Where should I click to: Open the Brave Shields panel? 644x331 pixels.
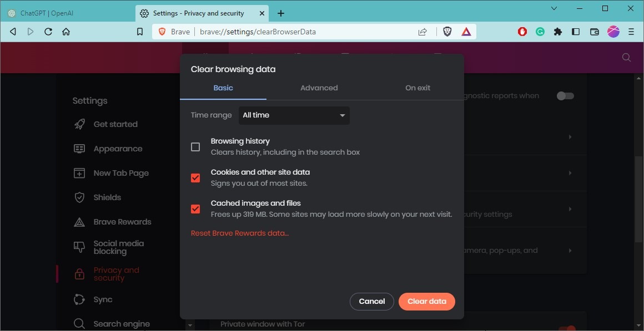click(x=447, y=32)
